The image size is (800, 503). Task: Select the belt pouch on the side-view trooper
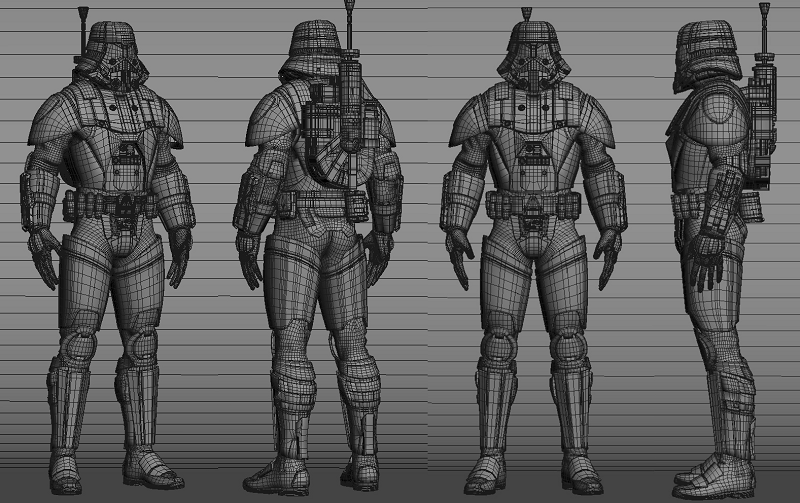tap(688, 212)
